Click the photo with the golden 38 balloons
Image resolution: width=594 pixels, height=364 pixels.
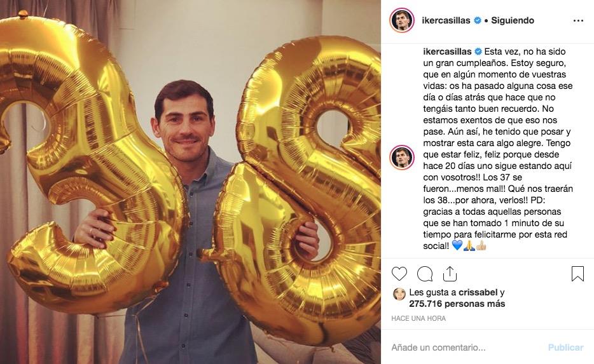[190, 182]
